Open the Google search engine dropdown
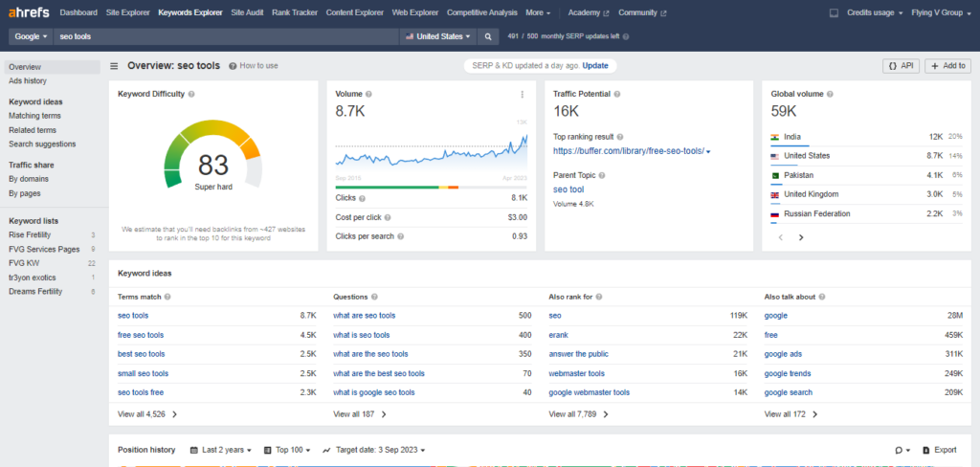Viewport: 980px width, 467px height. tap(31, 36)
